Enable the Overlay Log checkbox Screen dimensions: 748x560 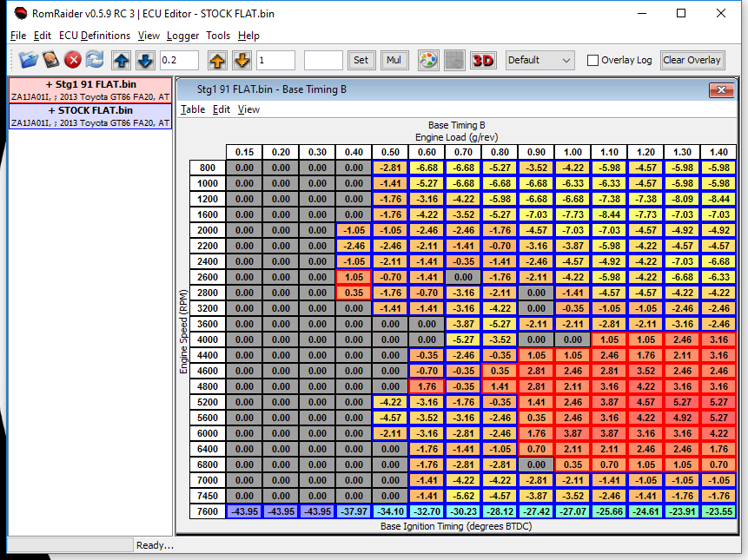593,61
